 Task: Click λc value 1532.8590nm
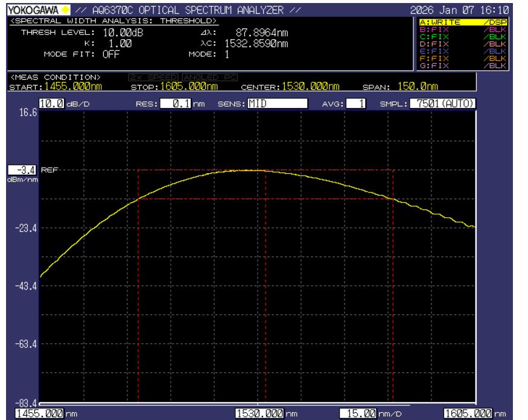256,43
